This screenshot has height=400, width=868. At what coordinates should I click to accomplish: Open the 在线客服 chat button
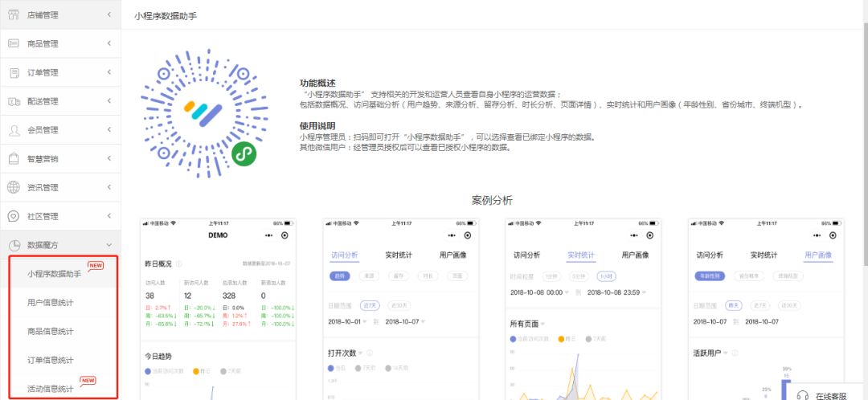coord(828,392)
